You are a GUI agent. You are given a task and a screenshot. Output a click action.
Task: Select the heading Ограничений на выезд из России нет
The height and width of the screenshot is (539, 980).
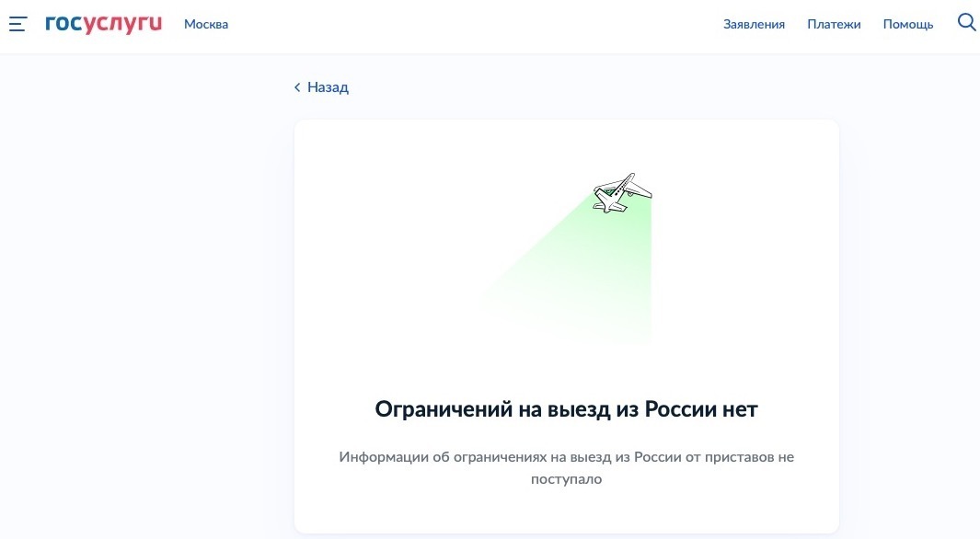[x=566, y=408]
